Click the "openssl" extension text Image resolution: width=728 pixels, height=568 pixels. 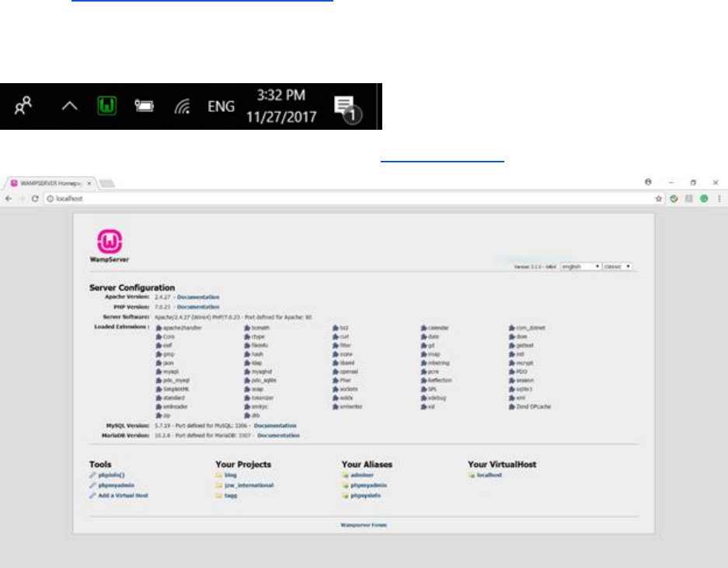349,372
